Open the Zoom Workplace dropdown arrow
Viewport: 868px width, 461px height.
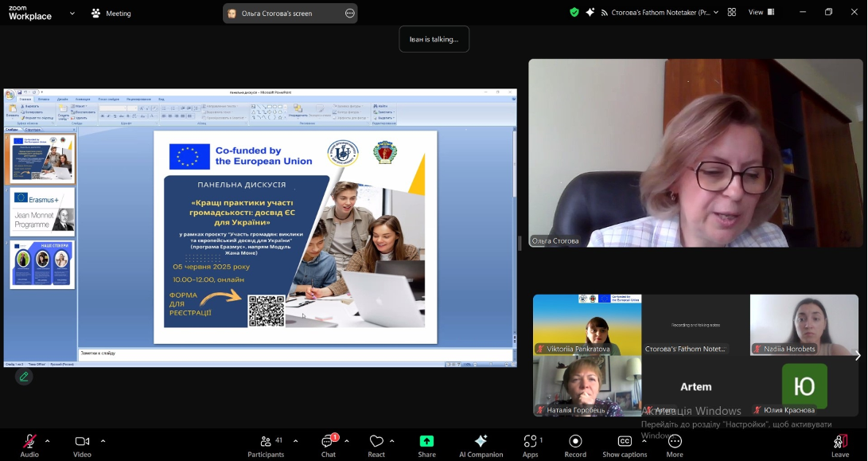coord(72,14)
